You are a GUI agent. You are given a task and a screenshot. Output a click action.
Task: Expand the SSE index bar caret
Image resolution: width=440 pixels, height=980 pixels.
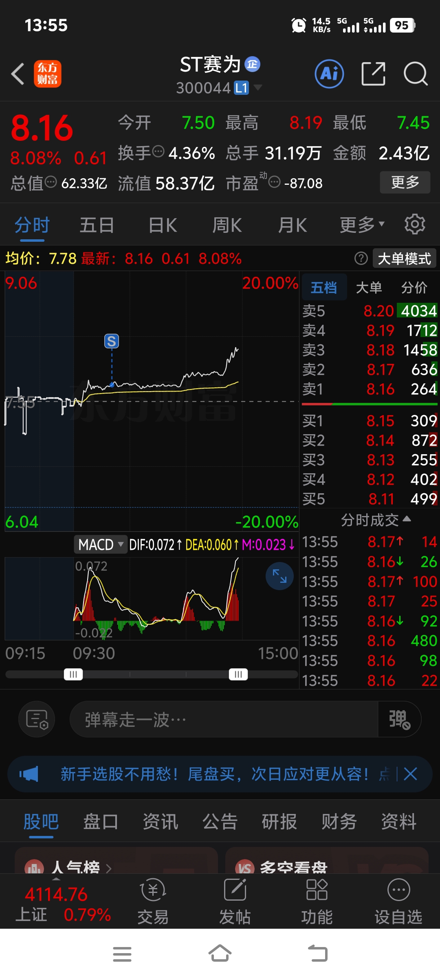pyautogui.click(x=56, y=879)
